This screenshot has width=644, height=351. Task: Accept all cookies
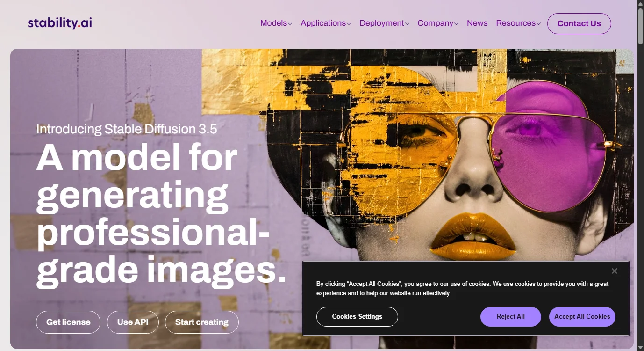coord(582,317)
